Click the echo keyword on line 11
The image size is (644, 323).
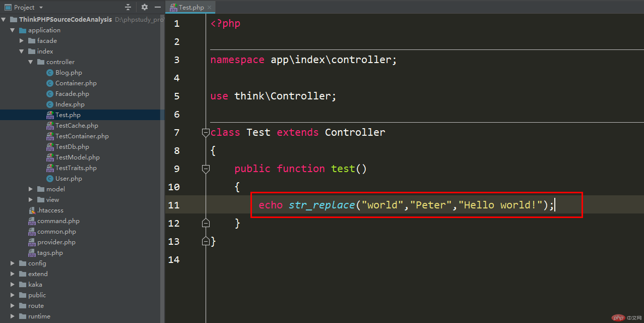pos(271,205)
